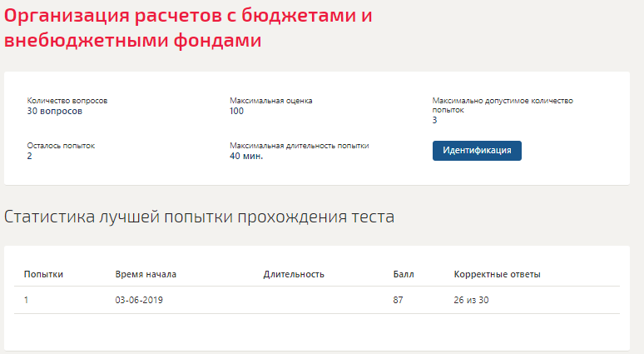Click the Максимальная длительность попытки label

pyautogui.click(x=300, y=146)
